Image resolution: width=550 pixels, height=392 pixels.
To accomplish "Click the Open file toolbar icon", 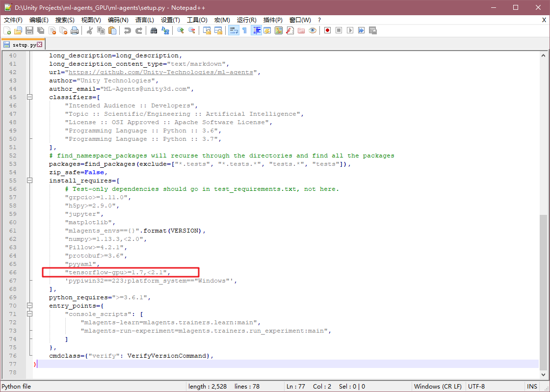I will tap(18, 30).
